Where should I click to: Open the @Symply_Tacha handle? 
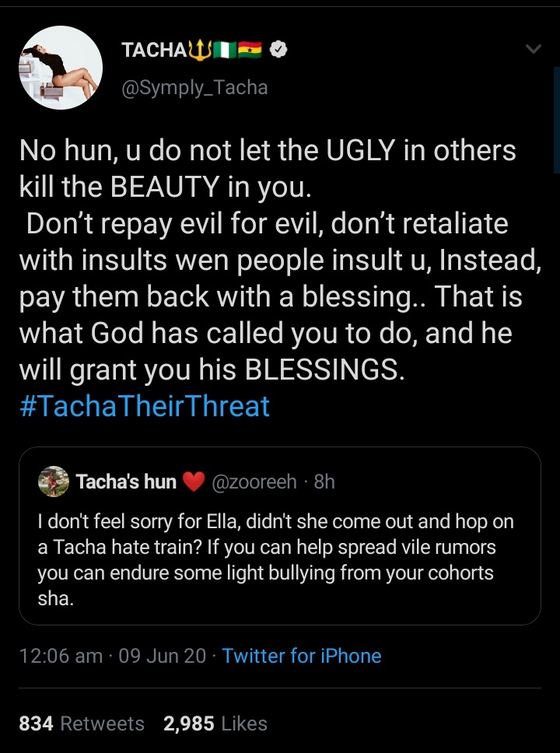pos(194,87)
